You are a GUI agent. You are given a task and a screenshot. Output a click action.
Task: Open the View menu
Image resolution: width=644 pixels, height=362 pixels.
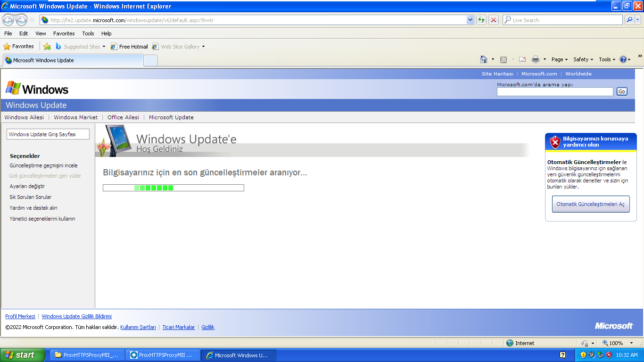pyautogui.click(x=41, y=33)
